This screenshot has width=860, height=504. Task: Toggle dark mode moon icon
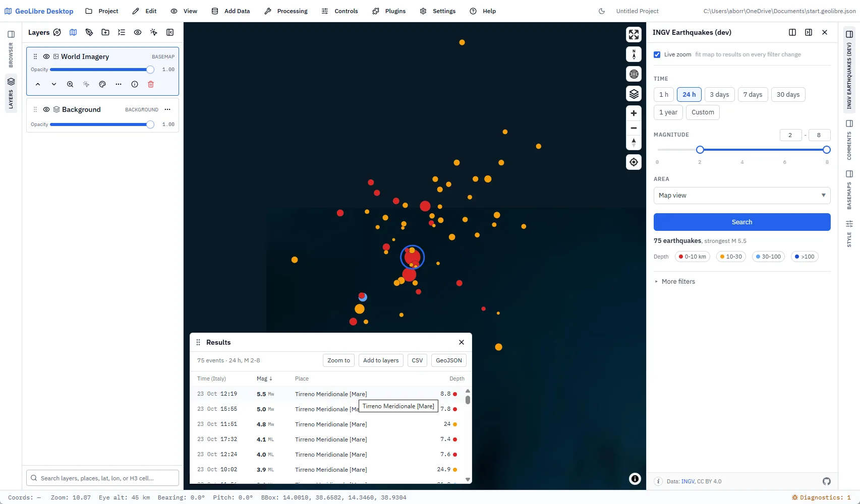pyautogui.click(x=602, y=11)
